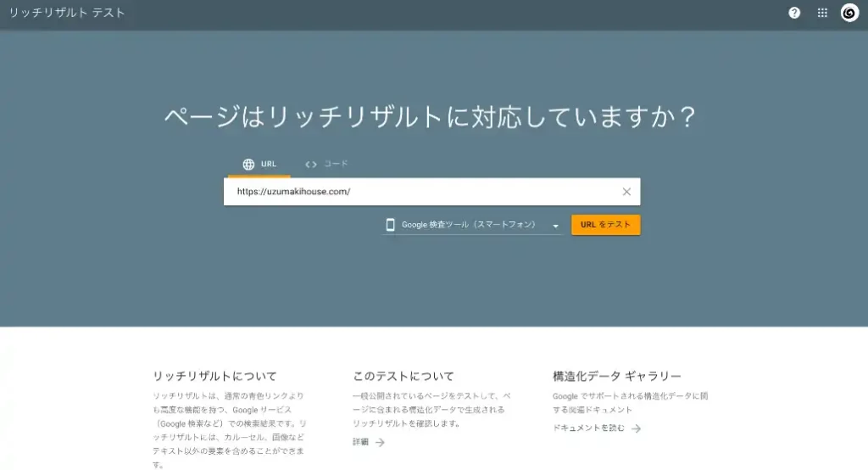This screenshot has height=470, width=868.
Task: Open the 詳細 link
Action: pyautogui.click(x=360, y=442)
